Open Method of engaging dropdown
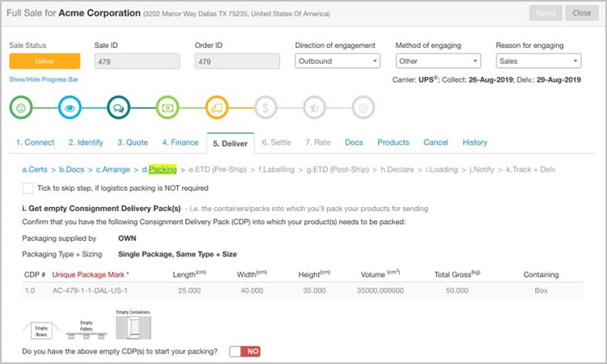The image size is (607, 364). [x=438, y=61]
